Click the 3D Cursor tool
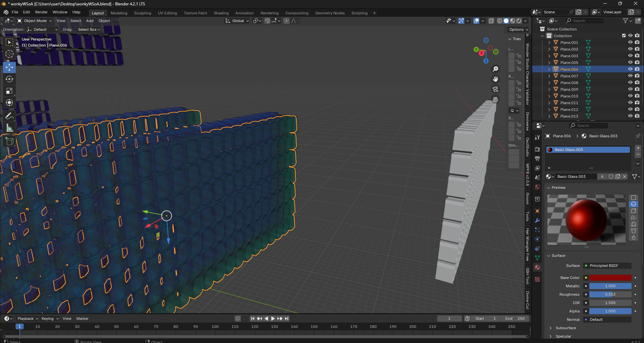 coord(9,54)
